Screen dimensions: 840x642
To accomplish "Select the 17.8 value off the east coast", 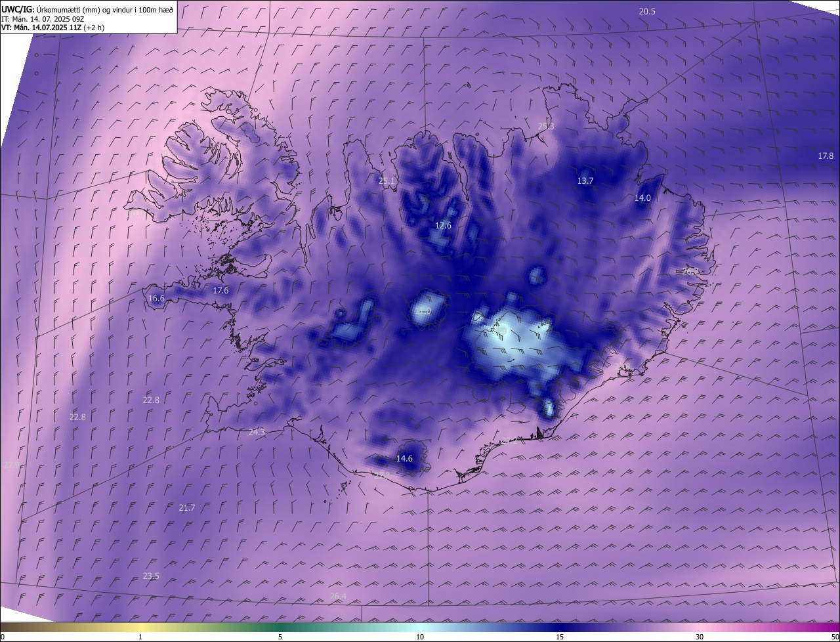I will tap(826, 156).
